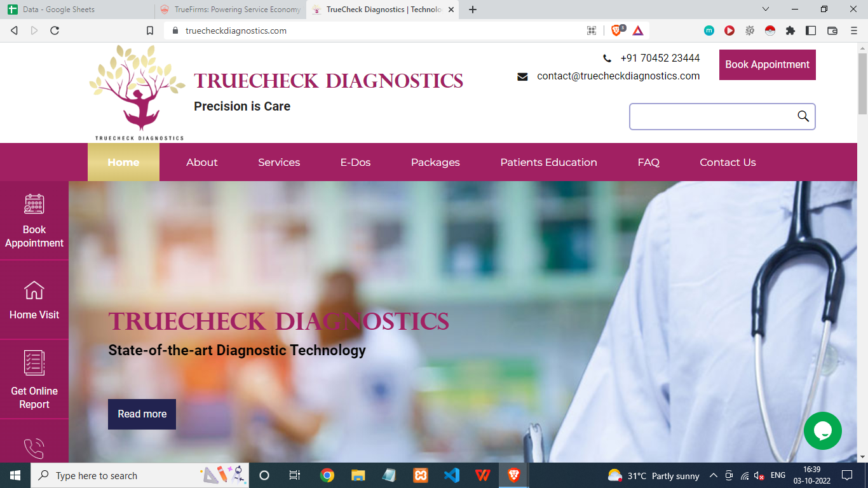Open the FAQ navigation item
868x488 pixels.
pyautogui.click(x=648, y=162)
